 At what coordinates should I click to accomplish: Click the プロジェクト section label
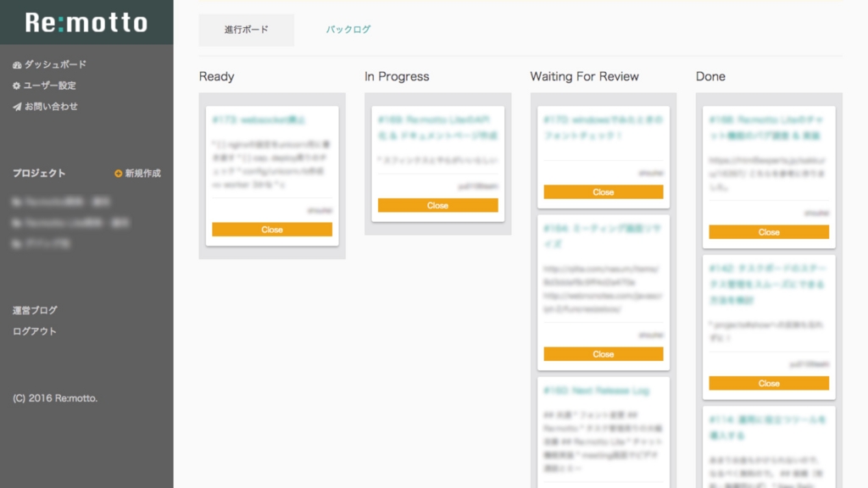[x=39, y=173]
